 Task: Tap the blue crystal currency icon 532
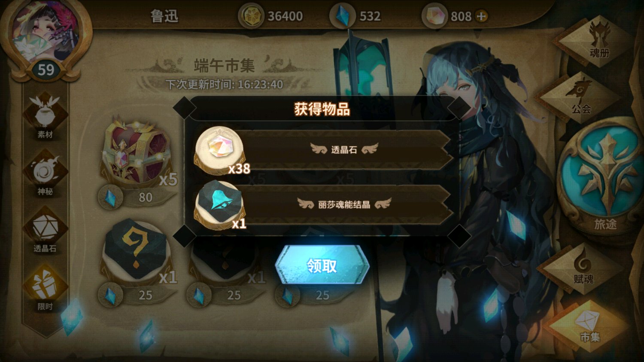click(x=342, y=16)
